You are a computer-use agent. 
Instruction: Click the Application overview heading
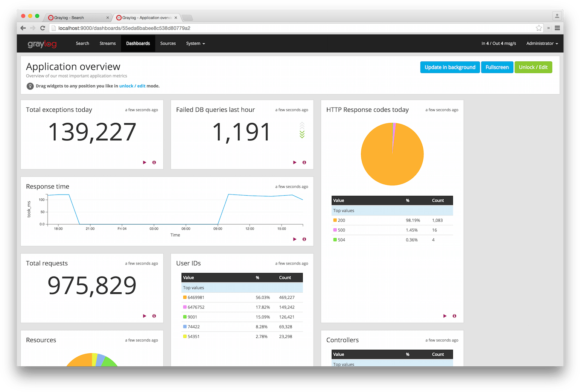point(73,67)
